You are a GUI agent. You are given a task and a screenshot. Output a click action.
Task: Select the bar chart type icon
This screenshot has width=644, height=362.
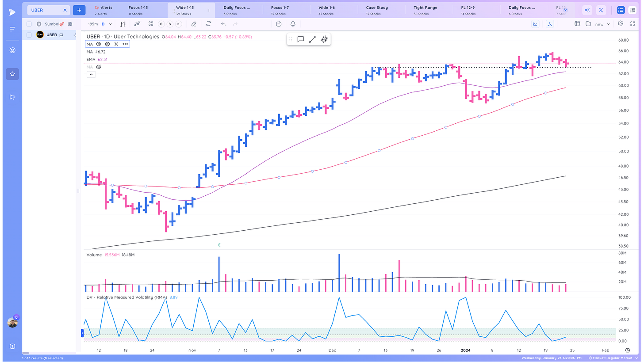point(123,24)
